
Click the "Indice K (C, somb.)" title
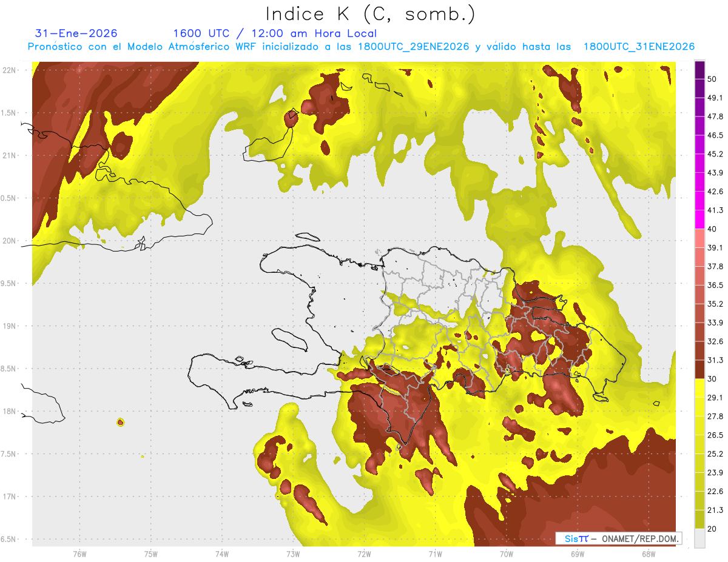pyautogui.click(x=370, y=14)
